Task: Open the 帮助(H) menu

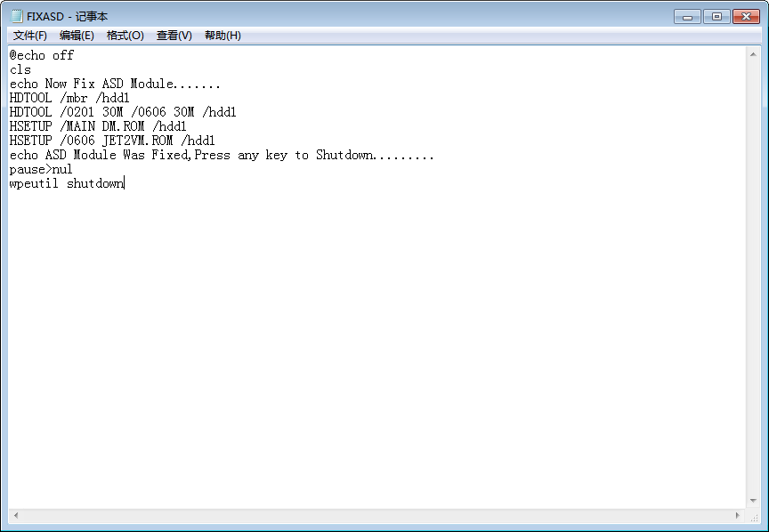Action: (x=223, y=36)
